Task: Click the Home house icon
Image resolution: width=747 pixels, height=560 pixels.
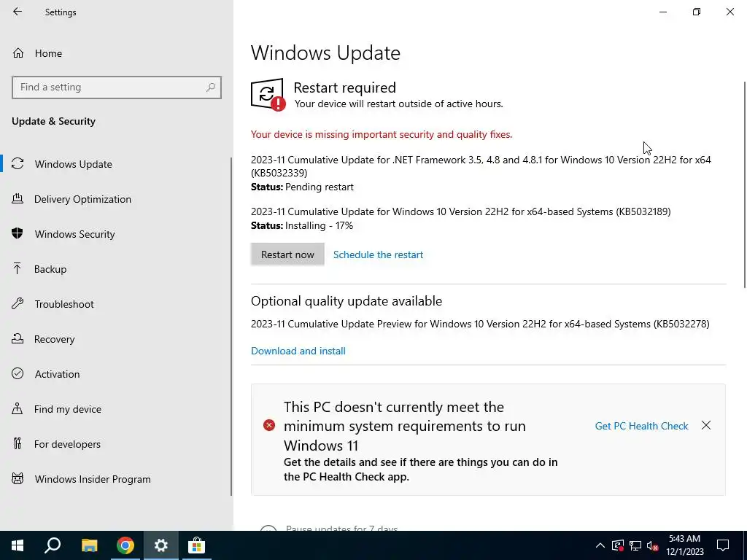Action: coord(18,52)
